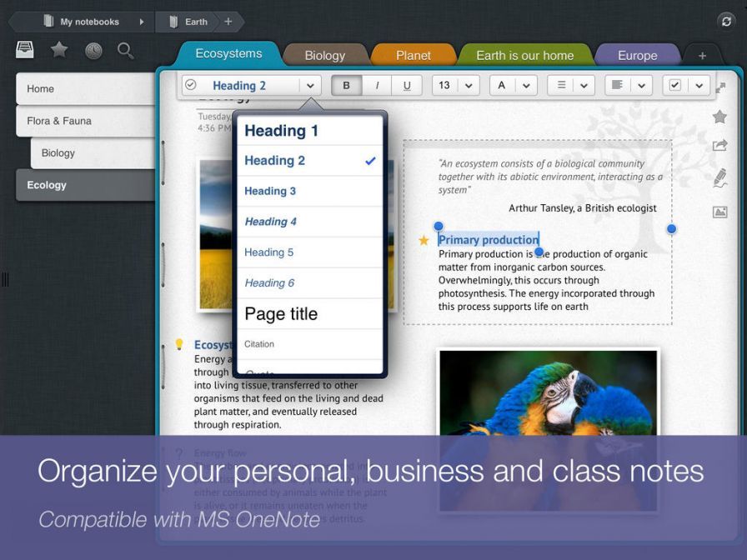
Task: Open the notebook inbox tray icon
Action: click(25, 50)
